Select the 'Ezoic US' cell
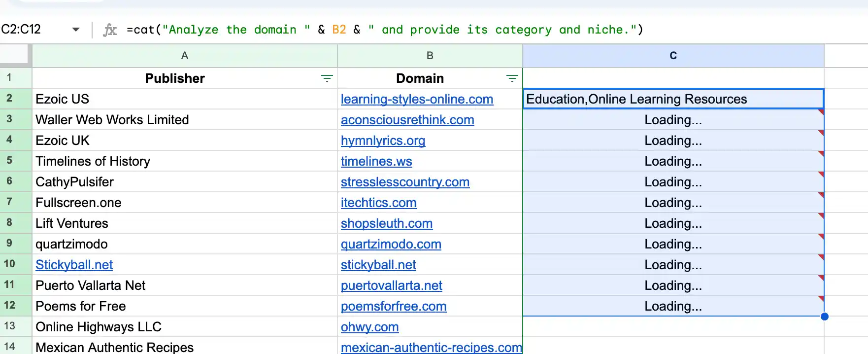The height and width of the screenshot is (354, 868). (185, 99)
